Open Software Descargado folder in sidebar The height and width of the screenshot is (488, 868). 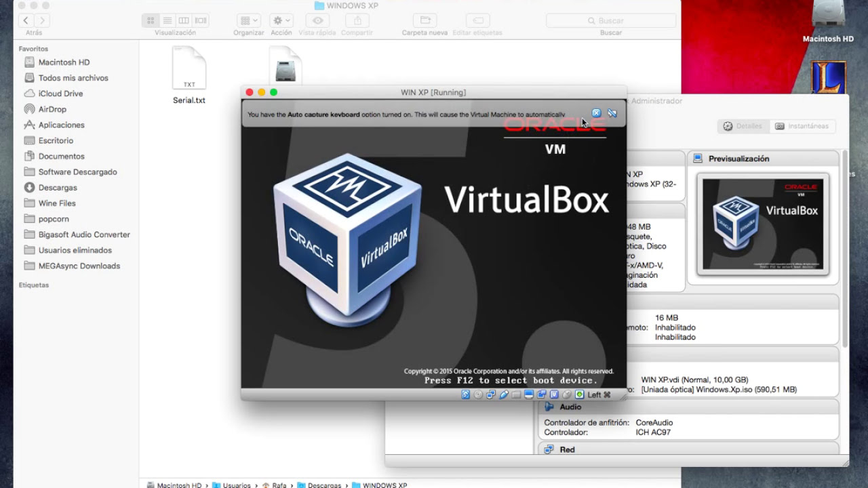click(x=77, y=172)
